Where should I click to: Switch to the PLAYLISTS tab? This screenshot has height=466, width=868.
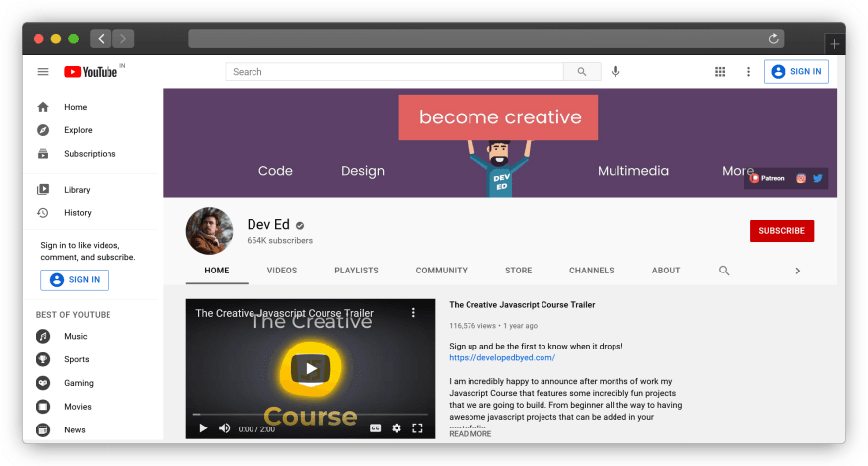pyautogui.click(x=356, y=271)
